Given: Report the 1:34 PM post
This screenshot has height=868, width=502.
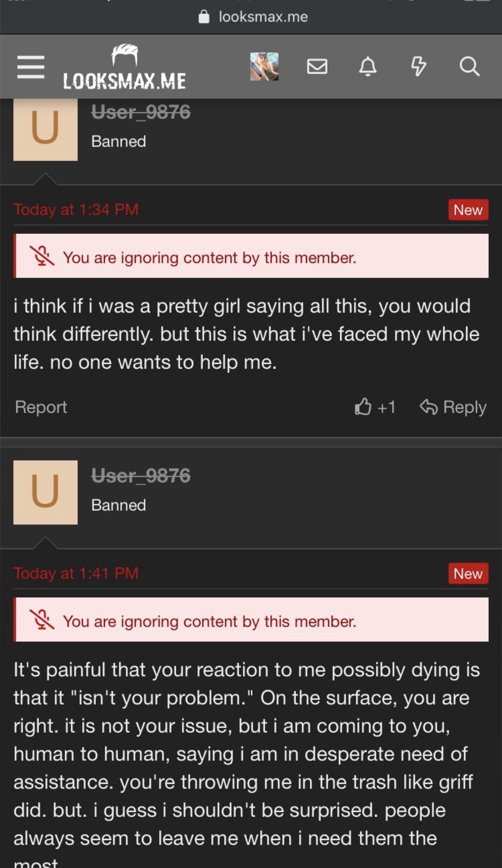Looking at the screenshot, I should (x=41, y=407).
